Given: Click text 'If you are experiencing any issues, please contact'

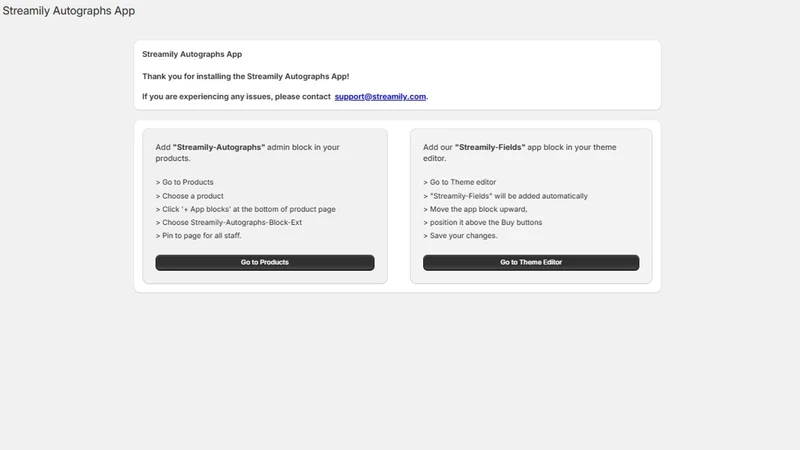Looking at the screenshot, I should click(236, 96).
